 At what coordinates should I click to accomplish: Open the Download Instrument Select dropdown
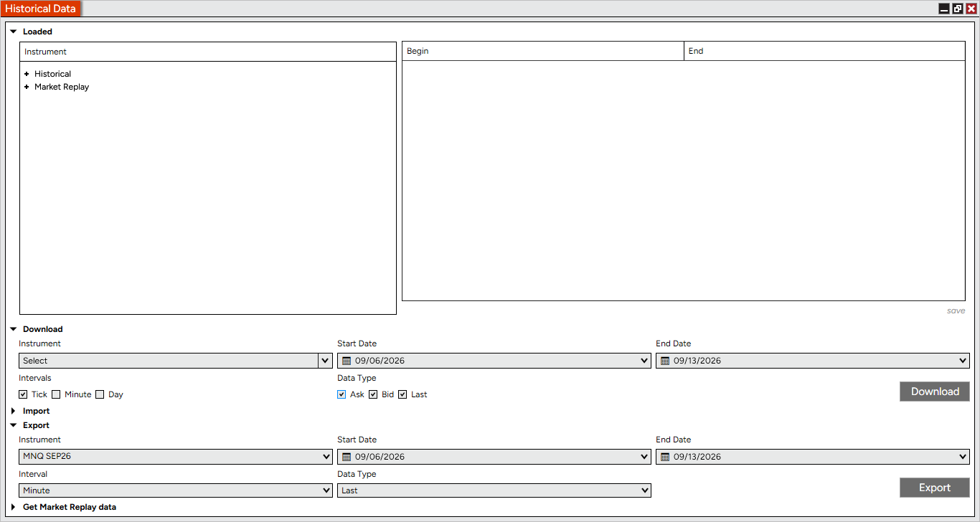(x=176, y=361)
